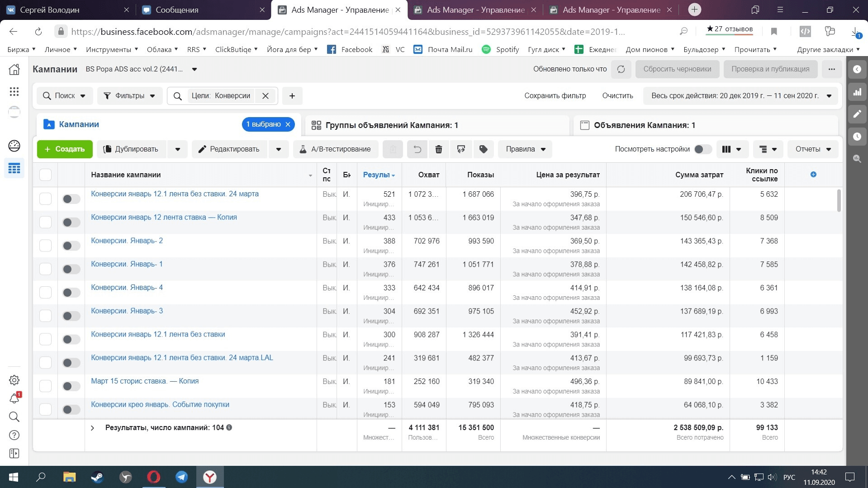The width and height of the screenshot is (868, 488).
Task: Open the date range picker dropdown
Action: (740, 96)
